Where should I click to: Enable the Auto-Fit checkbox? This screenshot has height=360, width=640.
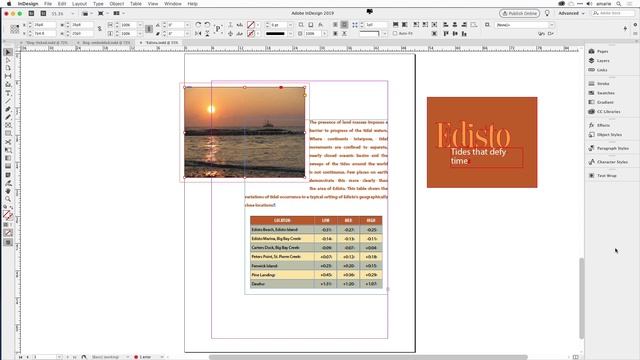pos(395,33)
